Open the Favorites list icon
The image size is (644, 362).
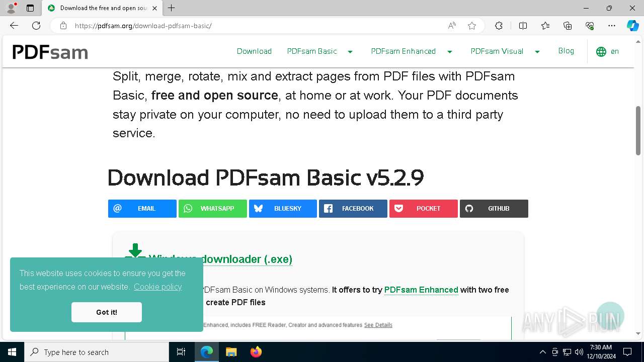tap(545, 26)
